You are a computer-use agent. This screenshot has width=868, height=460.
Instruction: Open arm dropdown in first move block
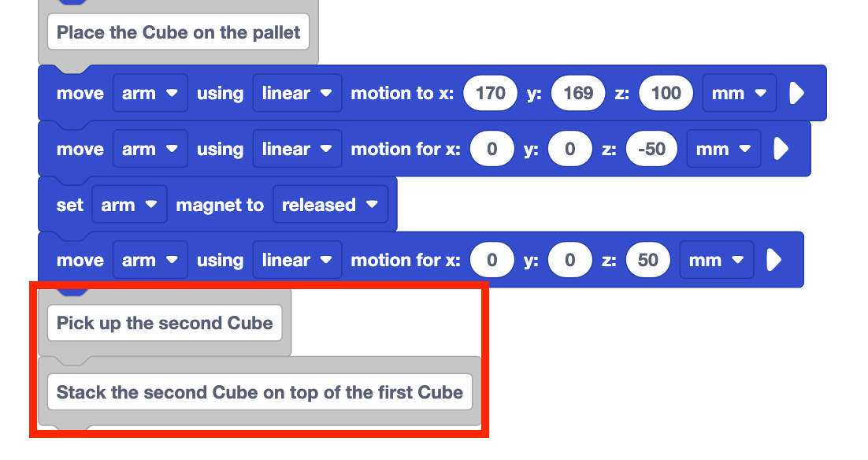tap(150, 94)
